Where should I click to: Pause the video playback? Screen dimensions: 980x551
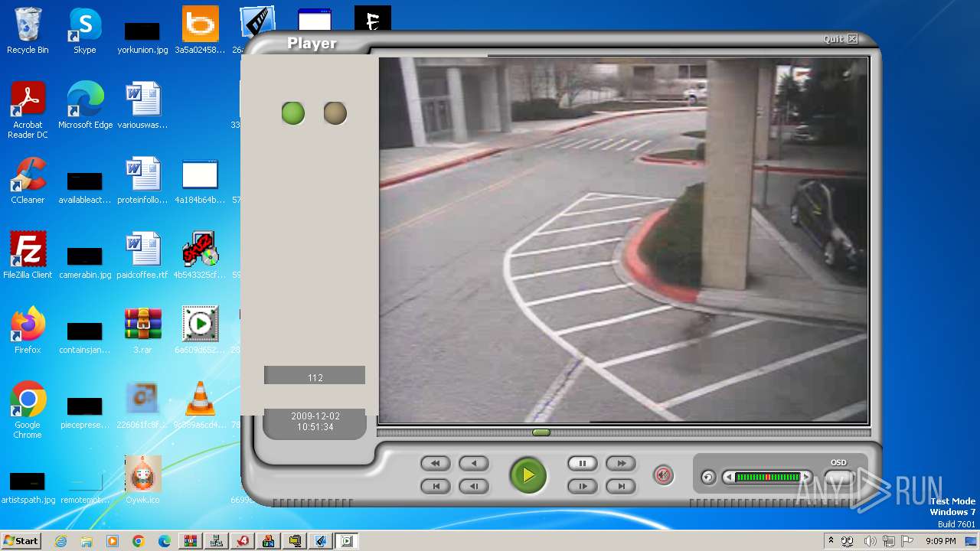[582, 463]
